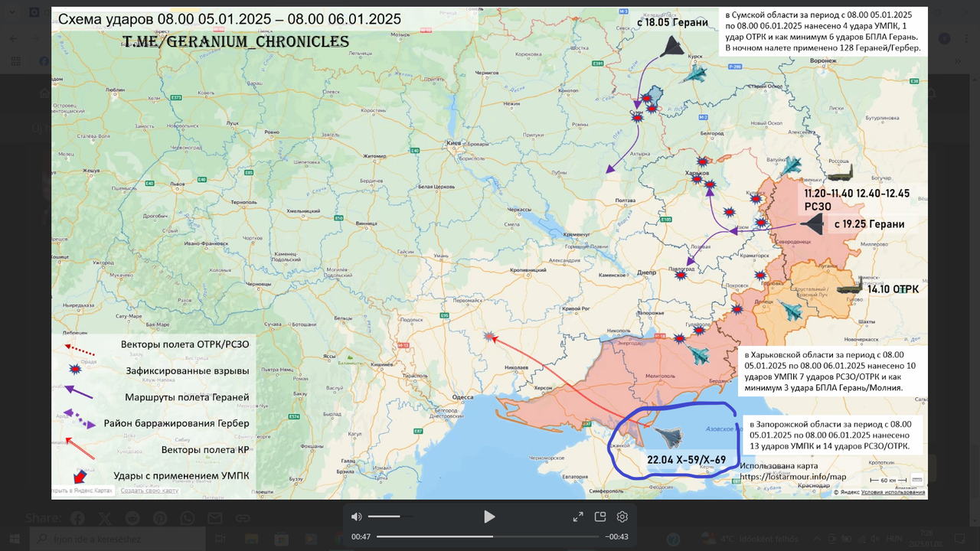Click the Запорожская область info box

(832, 435)
